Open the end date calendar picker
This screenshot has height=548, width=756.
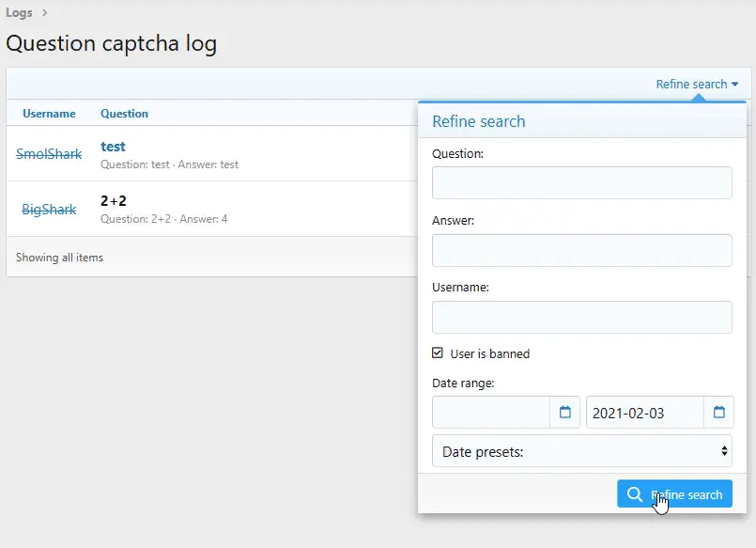719,413
